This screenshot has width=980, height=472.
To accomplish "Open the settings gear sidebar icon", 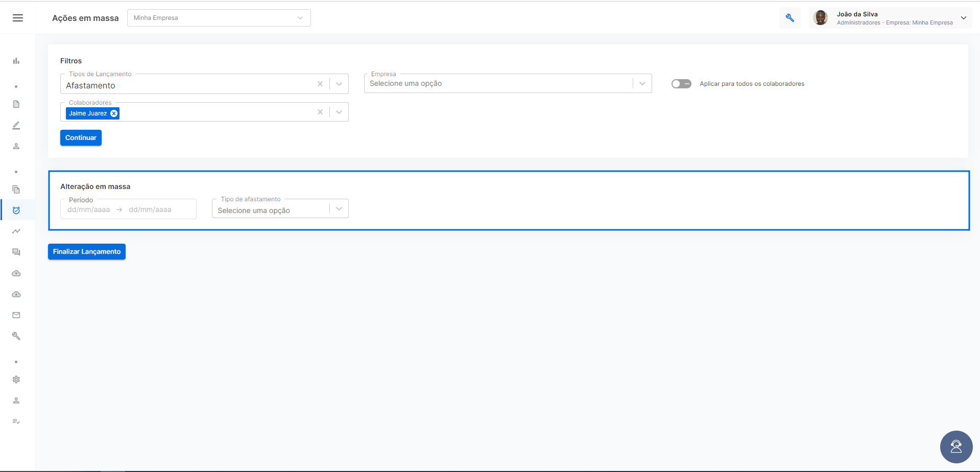I will pos(16,380).
